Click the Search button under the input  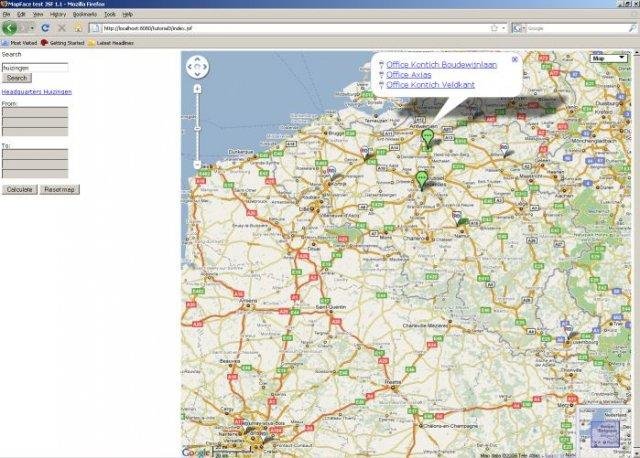point(17,78)
